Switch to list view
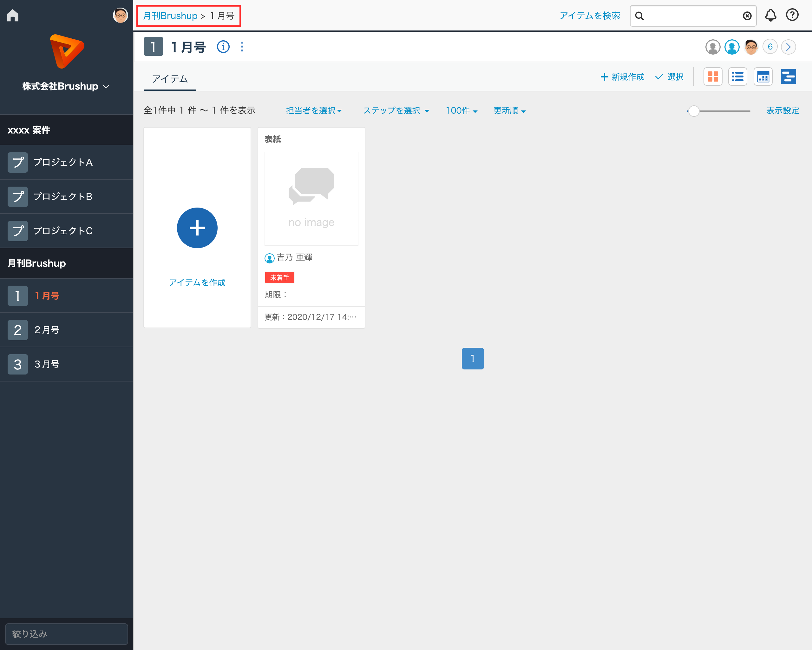 point(737,77)
